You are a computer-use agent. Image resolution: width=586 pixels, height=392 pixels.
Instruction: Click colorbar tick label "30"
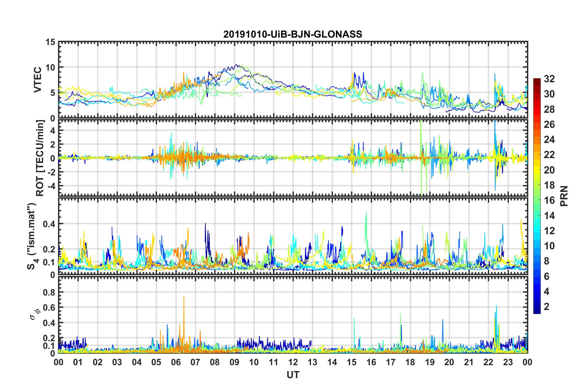pos(549,94)
